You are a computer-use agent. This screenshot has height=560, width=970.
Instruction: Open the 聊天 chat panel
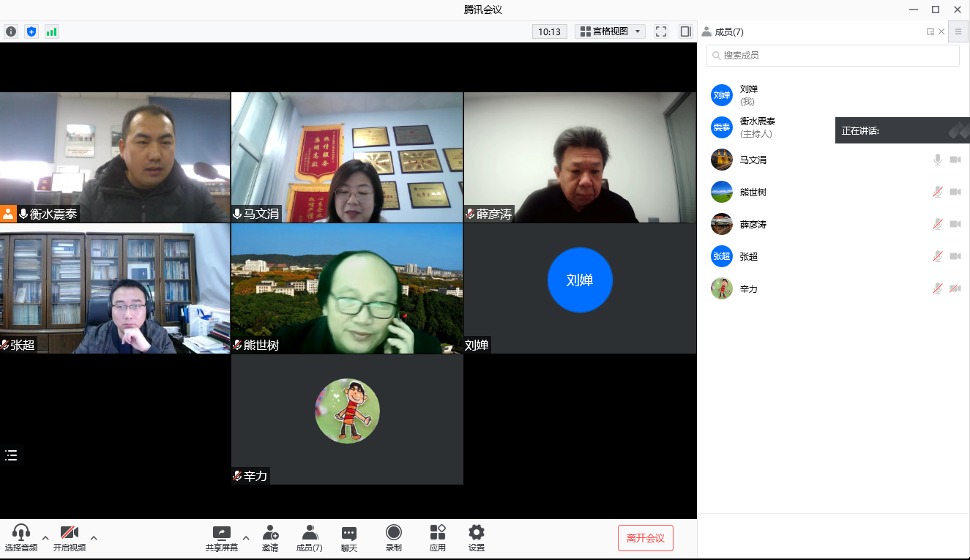click(349, 538)
